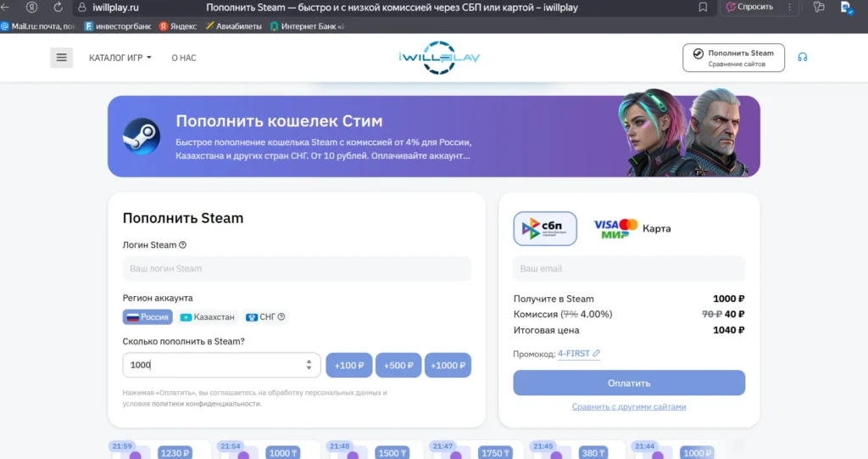
Task: Click the Логин Steam help icon
Action: tap(183, 244)
